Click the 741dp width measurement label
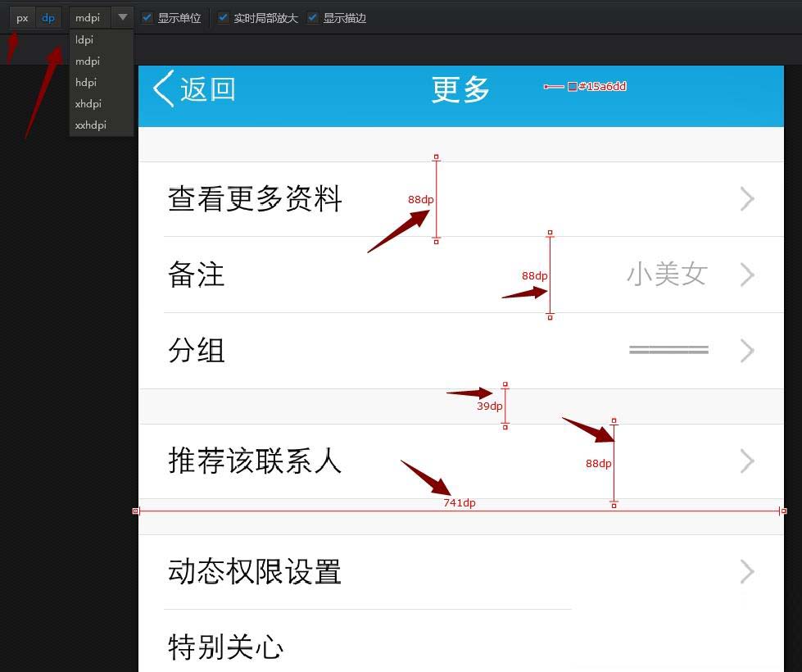 click(x=459, y=502)
